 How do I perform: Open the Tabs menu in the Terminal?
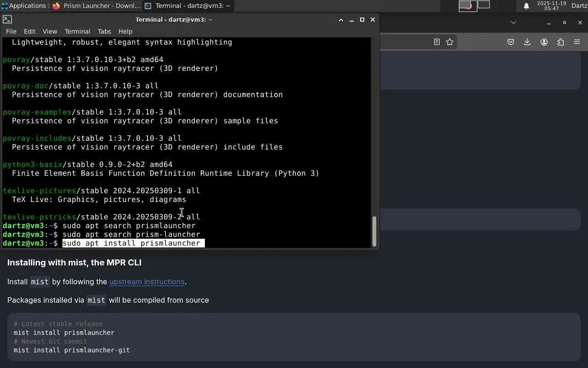click(x=104, y=31)
